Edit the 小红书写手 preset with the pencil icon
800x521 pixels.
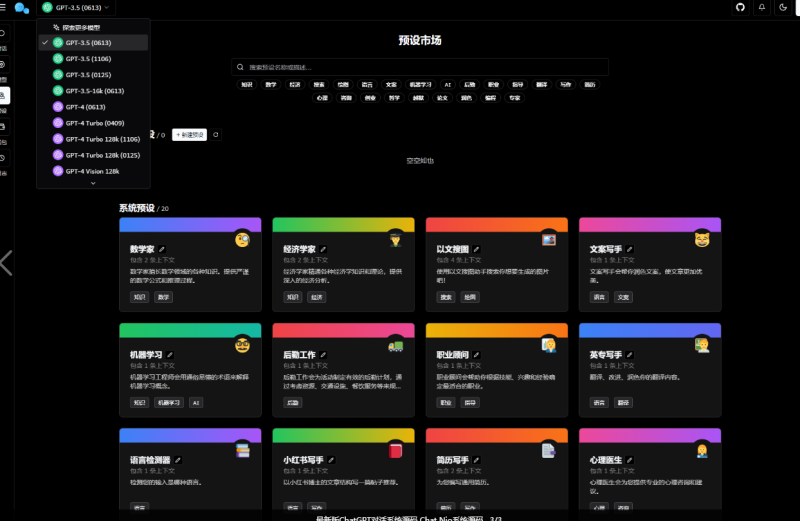[331, 460]
